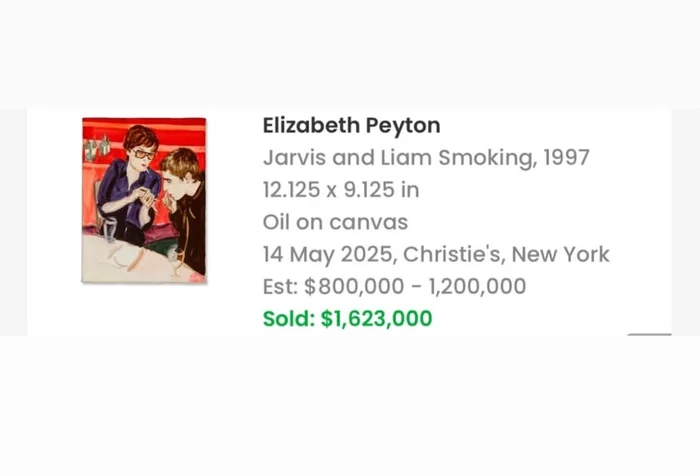Click the "Est:" estimate label

pyautogui.click(x=281, y=287)
